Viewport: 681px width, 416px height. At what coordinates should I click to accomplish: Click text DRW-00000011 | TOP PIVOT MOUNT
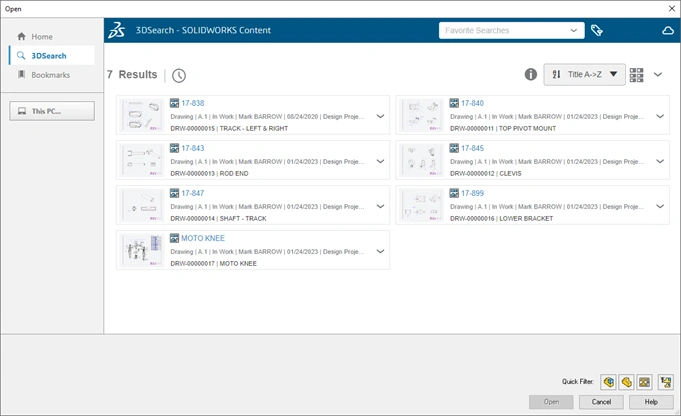click(503, 129)
